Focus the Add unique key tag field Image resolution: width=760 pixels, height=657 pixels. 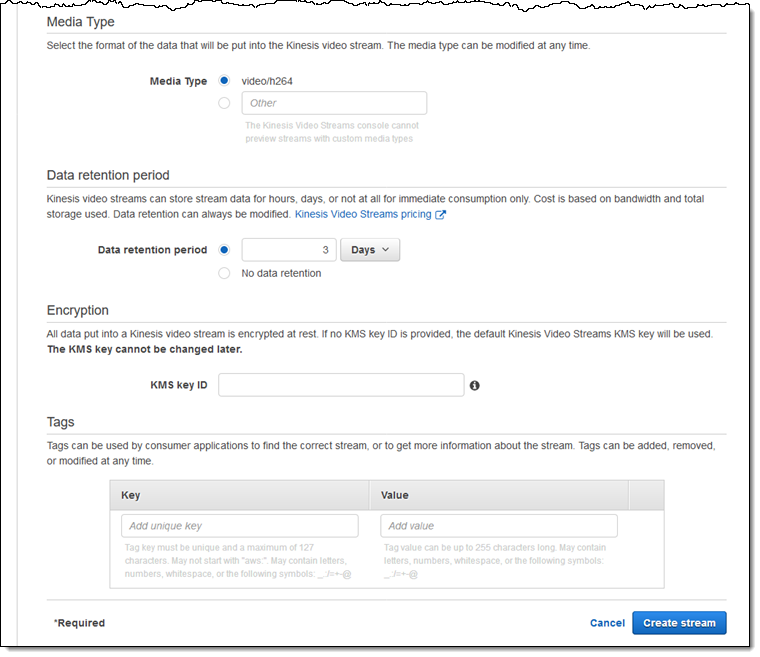pos(239,526)
